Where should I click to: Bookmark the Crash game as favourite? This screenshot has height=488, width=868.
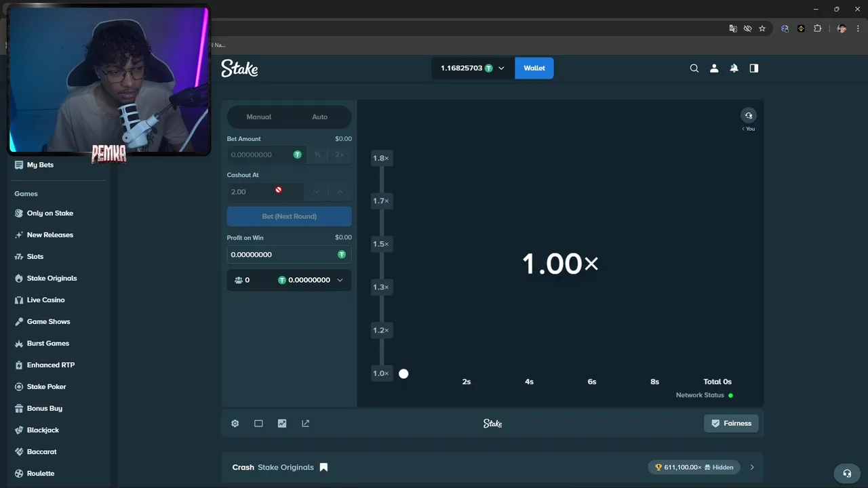(x=323, y=467)
